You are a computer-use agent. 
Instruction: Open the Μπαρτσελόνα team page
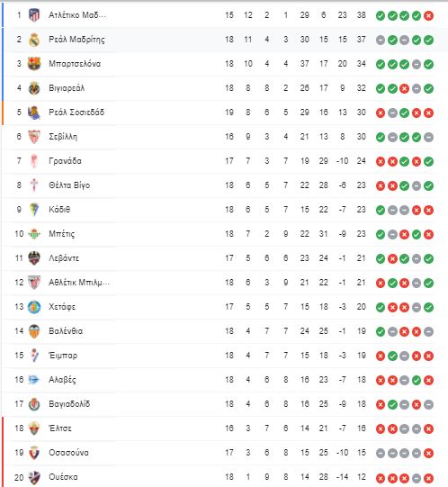click(x=75, y=64)
